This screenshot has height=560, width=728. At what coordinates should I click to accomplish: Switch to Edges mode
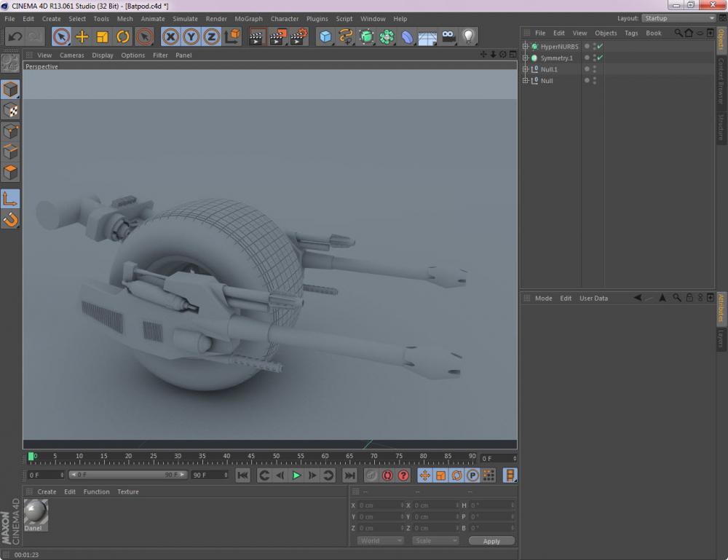tap(10, 152)
